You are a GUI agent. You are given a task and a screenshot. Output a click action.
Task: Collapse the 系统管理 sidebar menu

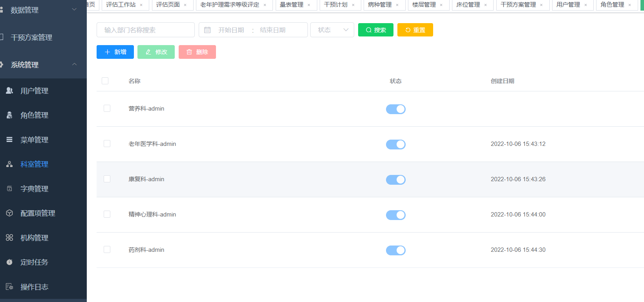(x=43, y=65)
